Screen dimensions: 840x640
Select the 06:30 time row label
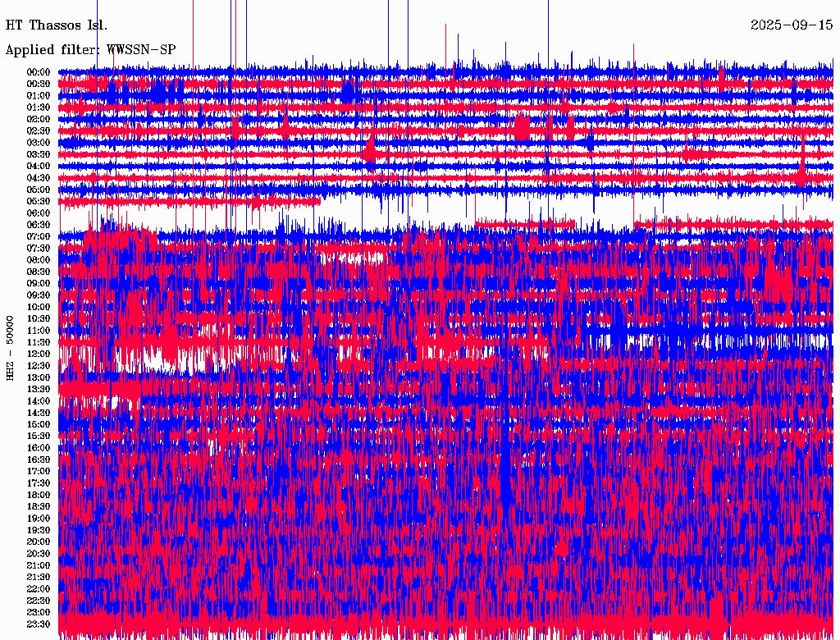[x=39, y=225]
